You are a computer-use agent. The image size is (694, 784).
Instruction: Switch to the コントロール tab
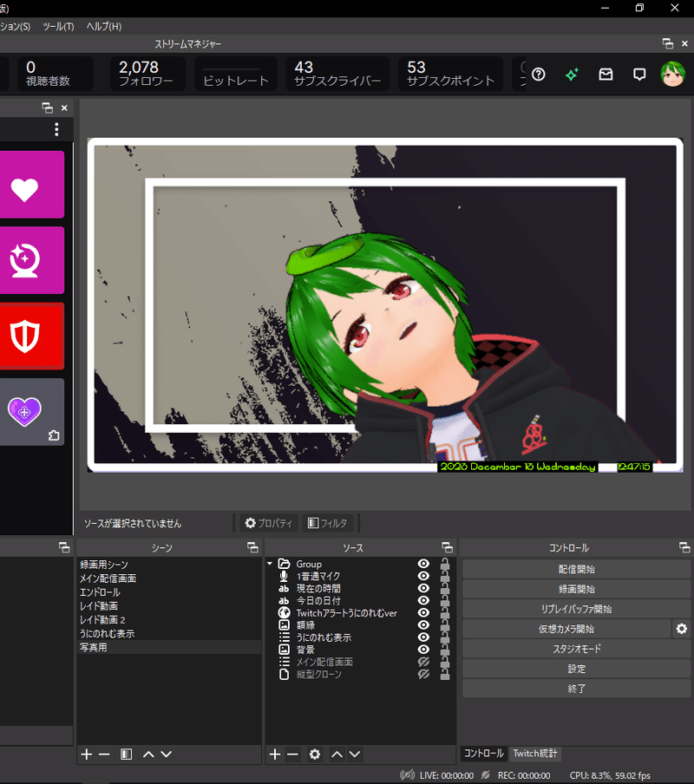point(483,753)
